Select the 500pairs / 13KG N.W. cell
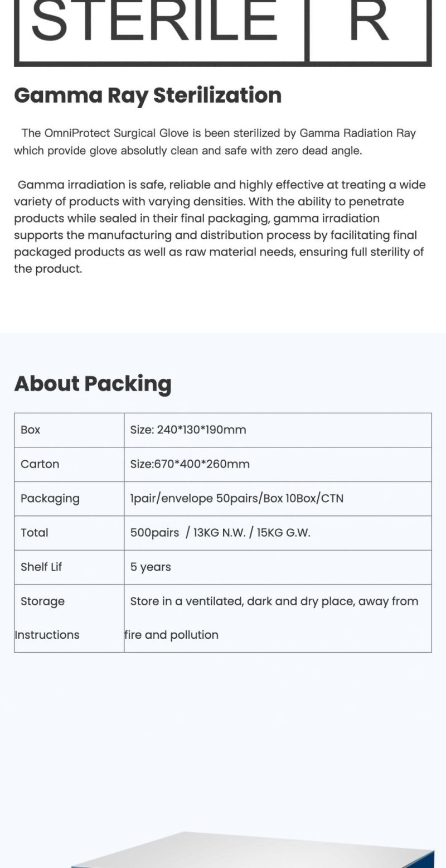 [278, 533]
